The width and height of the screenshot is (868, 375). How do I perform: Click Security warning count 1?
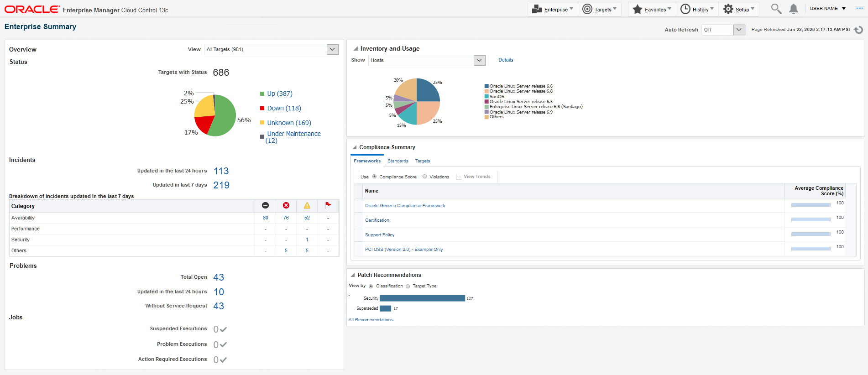point(307,240)
